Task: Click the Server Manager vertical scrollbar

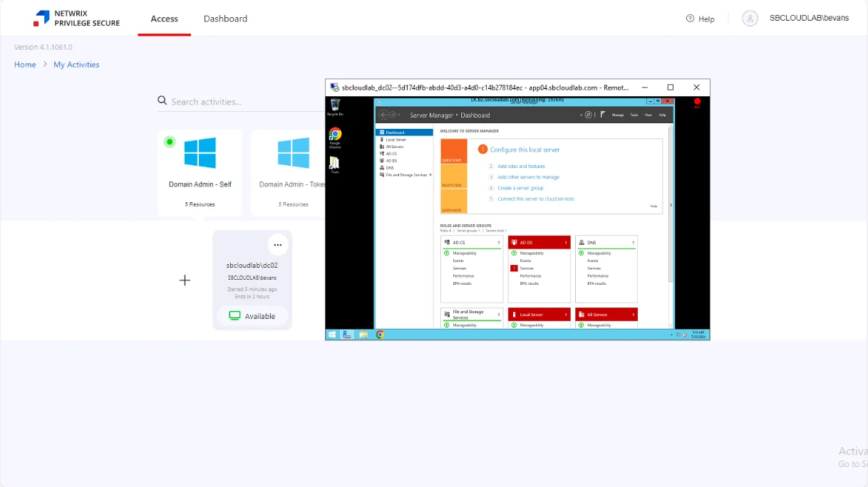Action: click(670, 206)
